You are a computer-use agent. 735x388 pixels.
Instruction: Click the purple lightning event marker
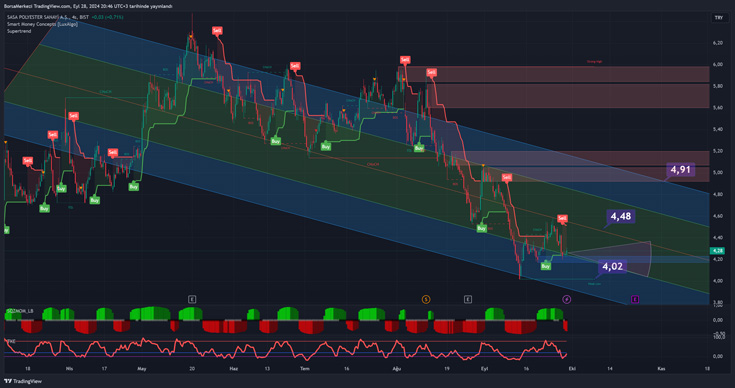tap(566, 299)
